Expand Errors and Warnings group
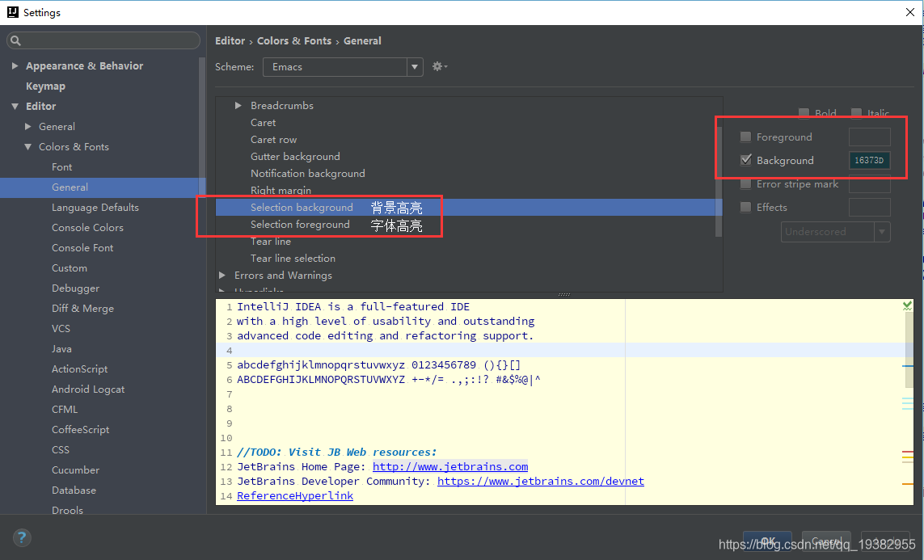 coord(222,275)
